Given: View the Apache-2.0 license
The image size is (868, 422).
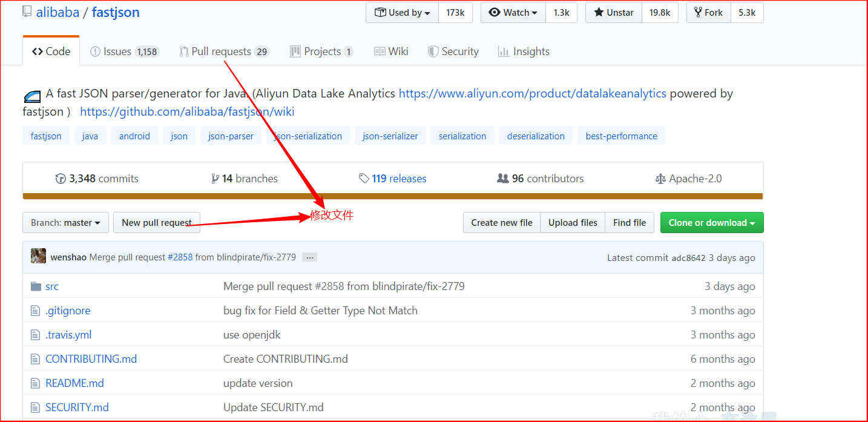Looking at the screenshot, I should [x=688, y=179].
